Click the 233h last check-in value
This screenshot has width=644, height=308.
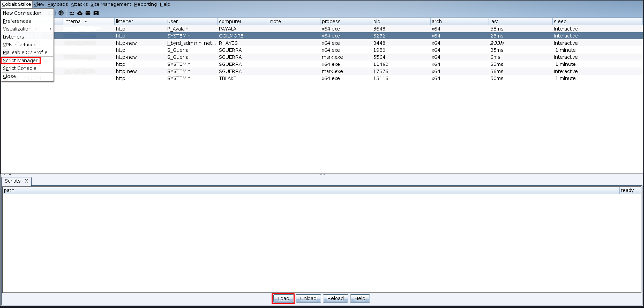[497, 43]
